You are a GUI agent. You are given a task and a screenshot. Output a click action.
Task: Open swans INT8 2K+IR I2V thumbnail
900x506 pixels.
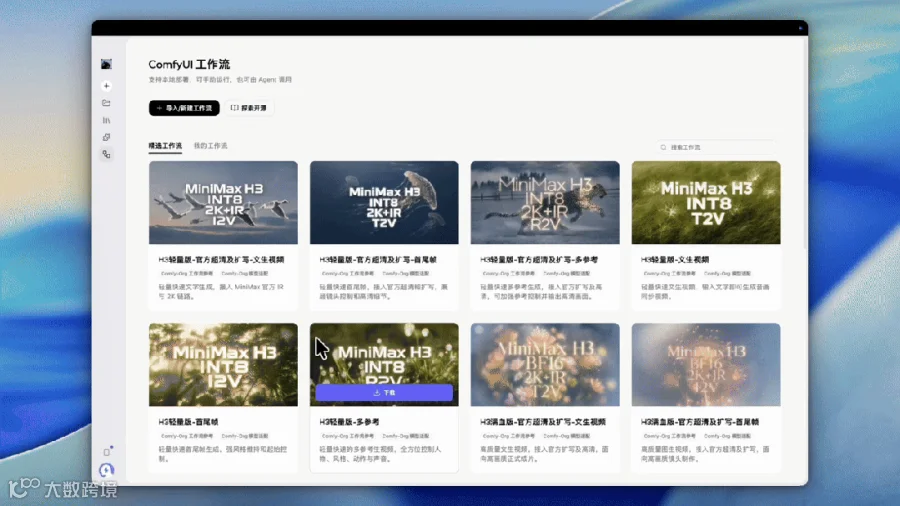click(223, 203)
